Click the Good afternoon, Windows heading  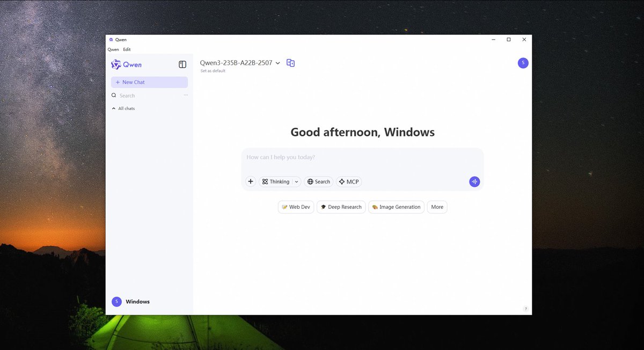[x=363, y=132]
